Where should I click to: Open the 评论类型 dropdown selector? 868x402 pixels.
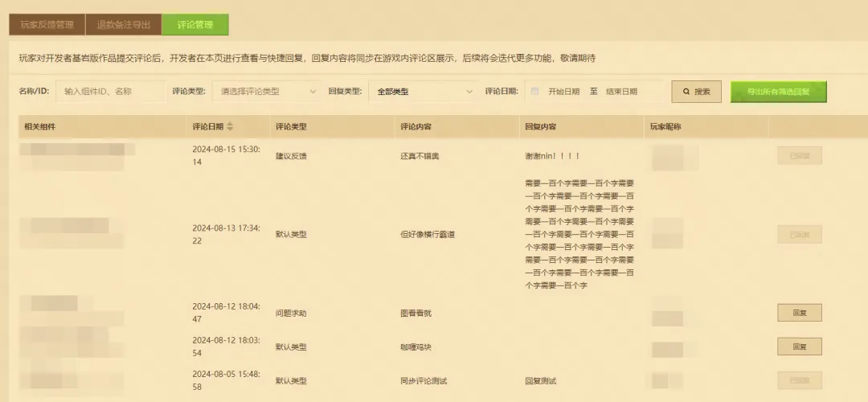click(x=268, y=92)
